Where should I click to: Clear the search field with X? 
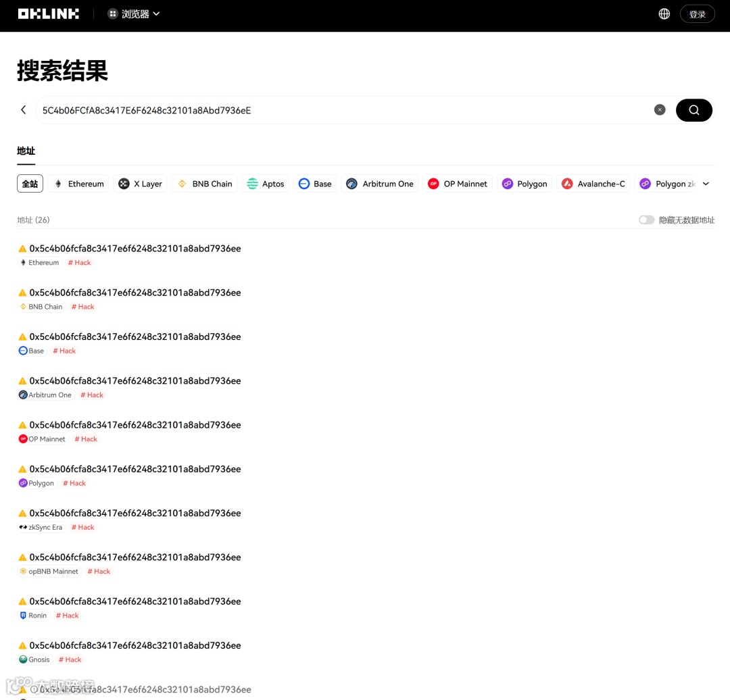tap(659, 110)
